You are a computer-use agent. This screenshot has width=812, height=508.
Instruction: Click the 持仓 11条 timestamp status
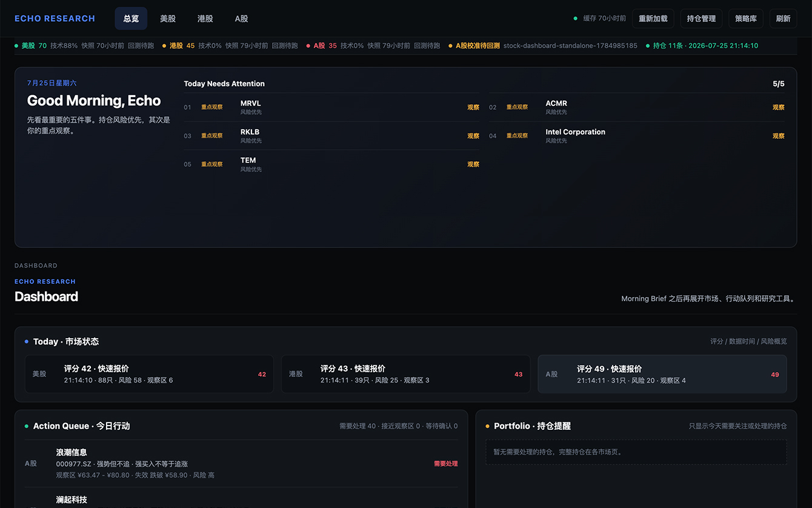[702, 45]
